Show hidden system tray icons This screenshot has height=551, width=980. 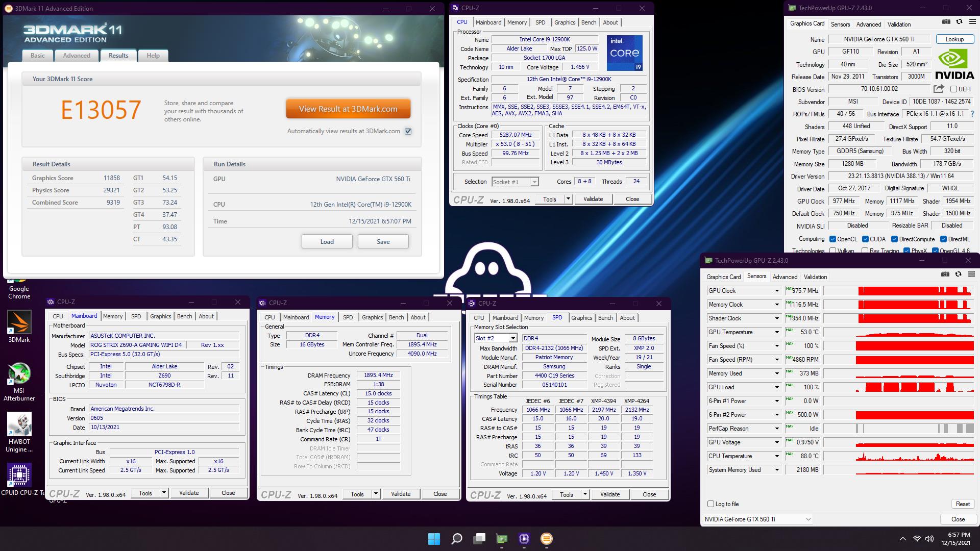click(902, 539)
